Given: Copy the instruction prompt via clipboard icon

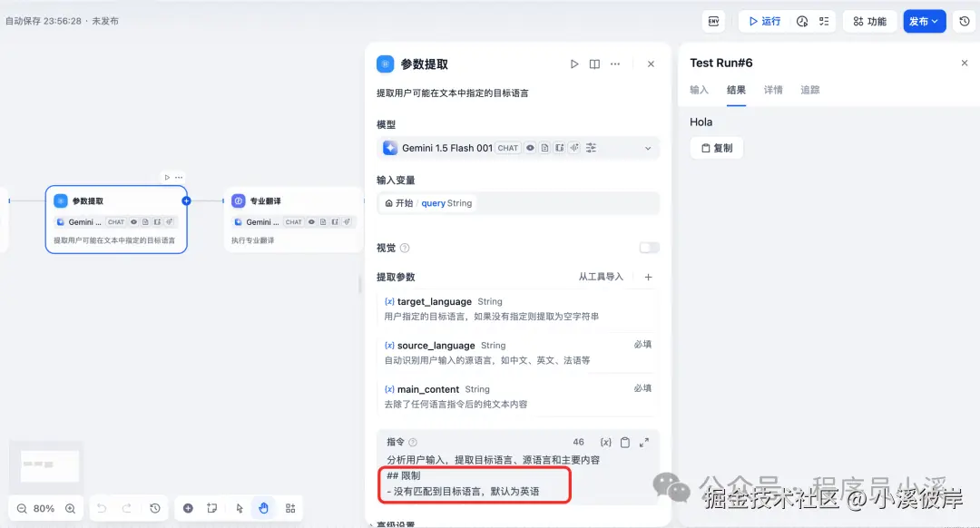Looking at the screenshot, I should pyautogui.click(x=623, y=442).
